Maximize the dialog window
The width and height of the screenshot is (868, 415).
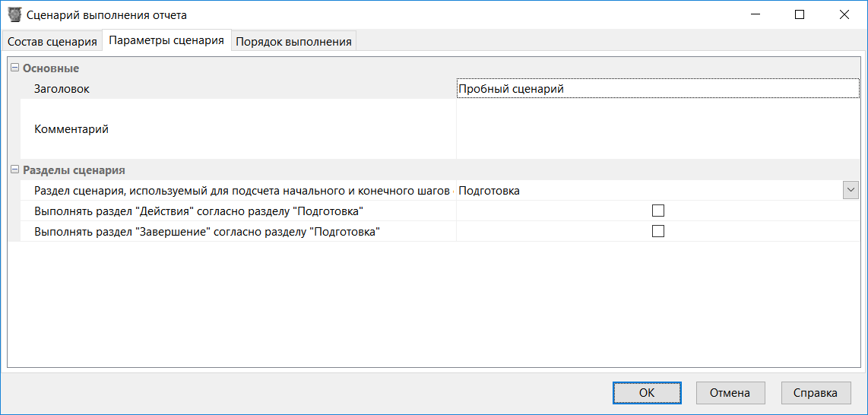(x=800, y=15)
